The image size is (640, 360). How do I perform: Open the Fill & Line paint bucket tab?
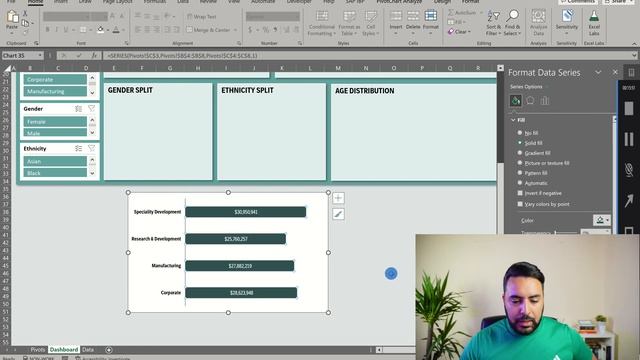pyautogui.click(x=516, y=100)
